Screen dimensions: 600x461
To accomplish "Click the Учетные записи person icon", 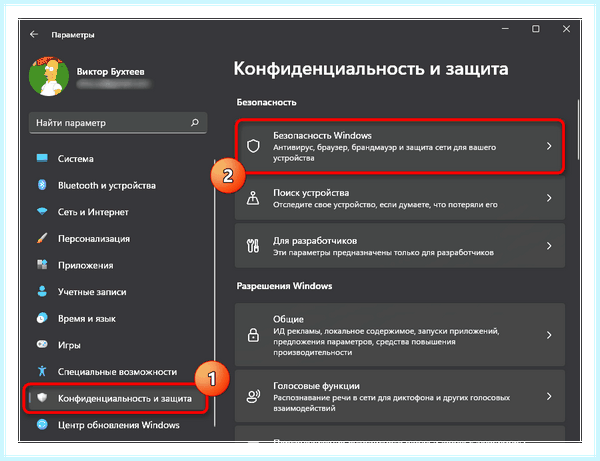I will click(42, 291).
